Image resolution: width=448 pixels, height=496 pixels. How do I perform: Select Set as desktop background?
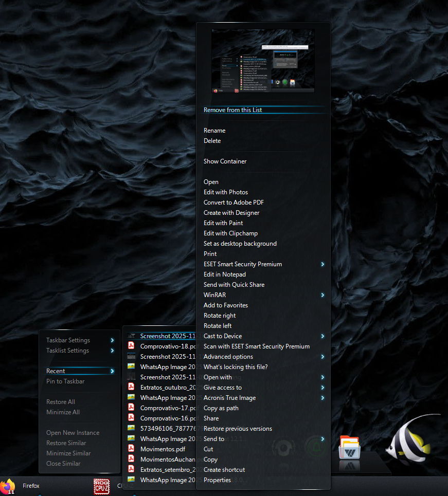(240, 244)
